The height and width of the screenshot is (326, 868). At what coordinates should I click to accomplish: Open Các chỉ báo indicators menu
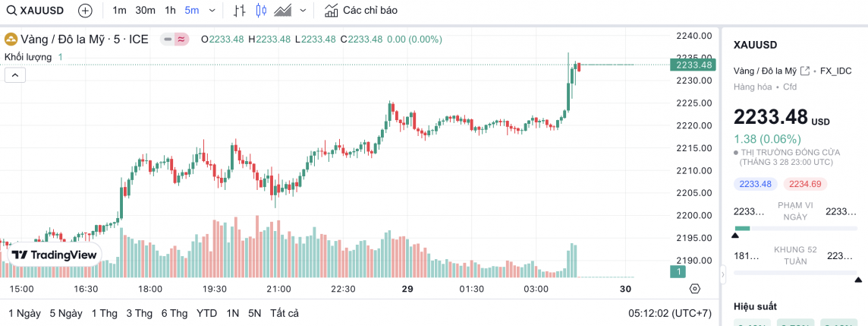click(x=360, y=11)
